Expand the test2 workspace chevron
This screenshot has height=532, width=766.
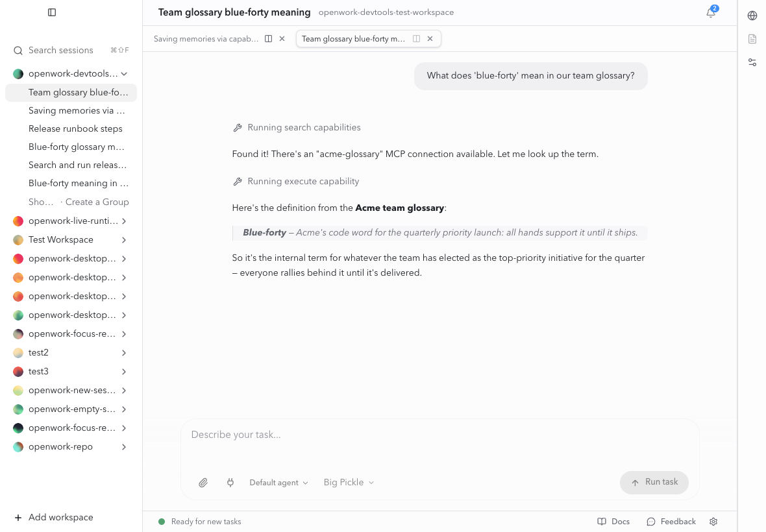point(124,353)
